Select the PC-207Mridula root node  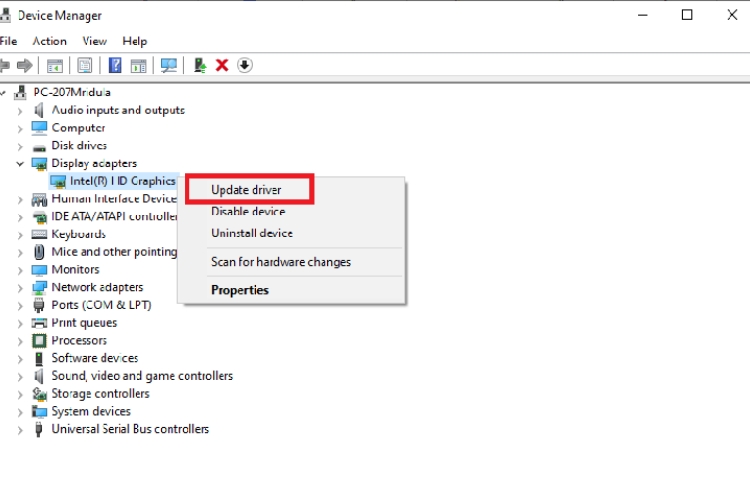pyautogui.click(x=71, y=92)
